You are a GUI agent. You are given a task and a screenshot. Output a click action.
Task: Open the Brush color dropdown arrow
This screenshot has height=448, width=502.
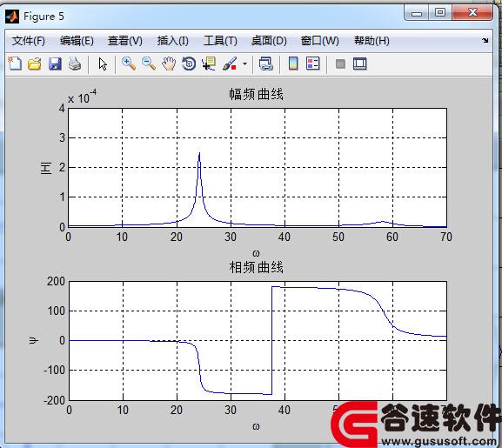[245, 64]
